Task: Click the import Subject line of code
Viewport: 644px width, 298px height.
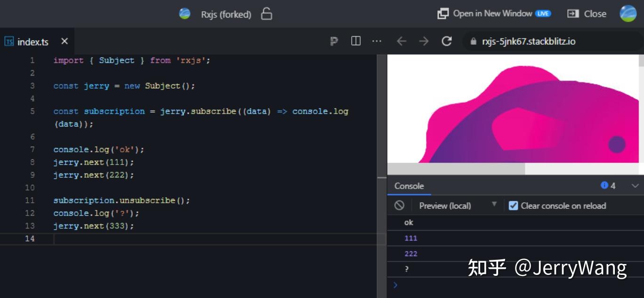Action: coord(132,60)
